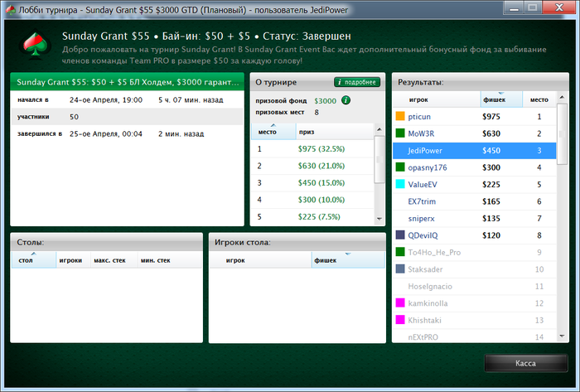Select player opasny176 in results

pyautogui.click(x=474, y=167)
